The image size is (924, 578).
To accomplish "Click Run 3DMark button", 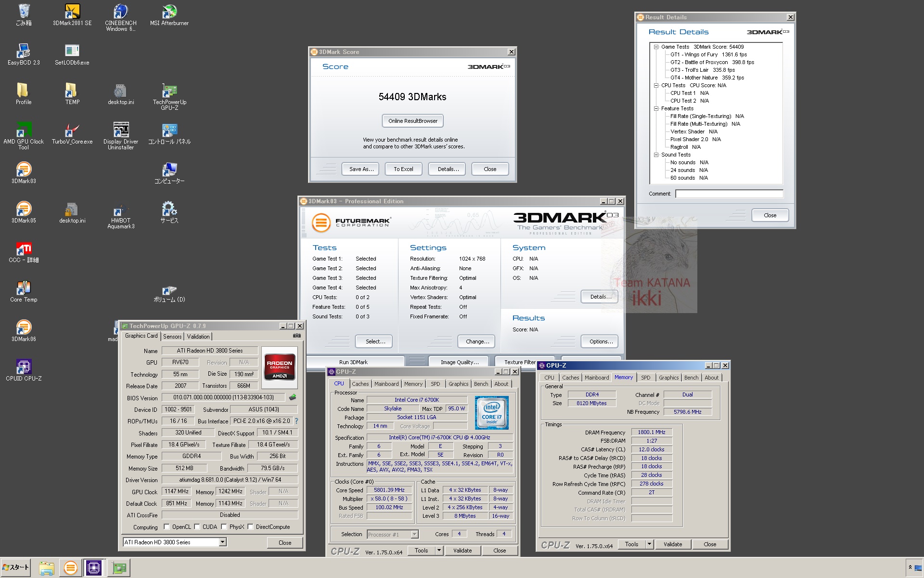I will pos(354,362).
